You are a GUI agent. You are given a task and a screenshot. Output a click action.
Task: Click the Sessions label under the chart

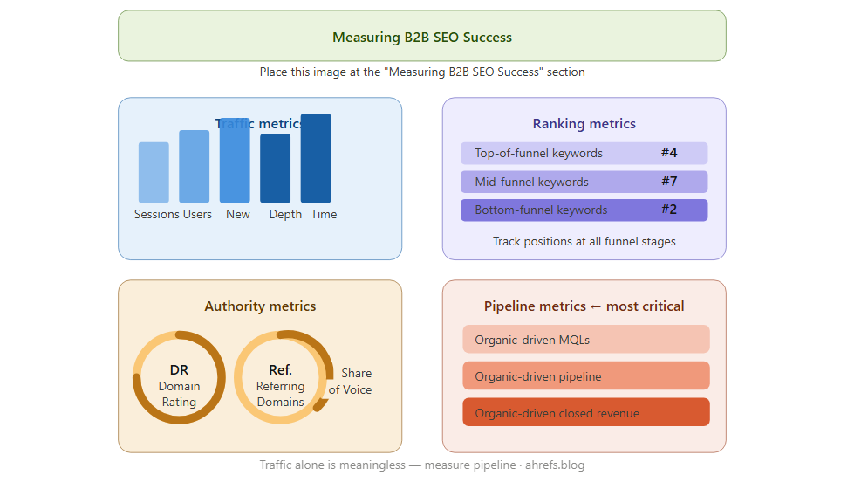pos(157,214)
